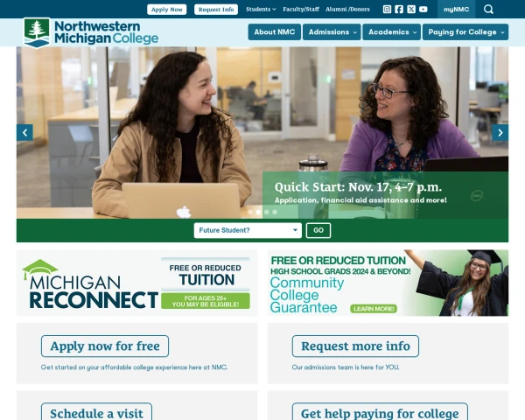
Task: Go to the previous carousel slide
Action: 24,133
